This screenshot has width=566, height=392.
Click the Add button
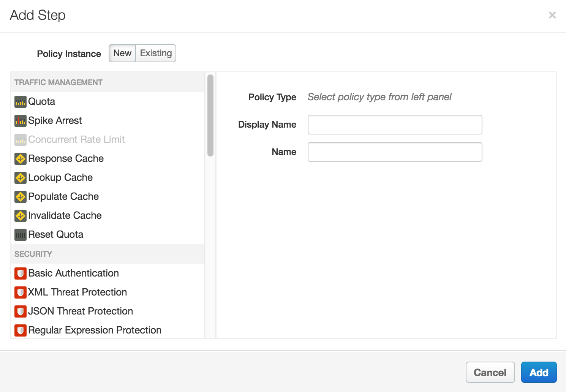(x=539, y=372)
